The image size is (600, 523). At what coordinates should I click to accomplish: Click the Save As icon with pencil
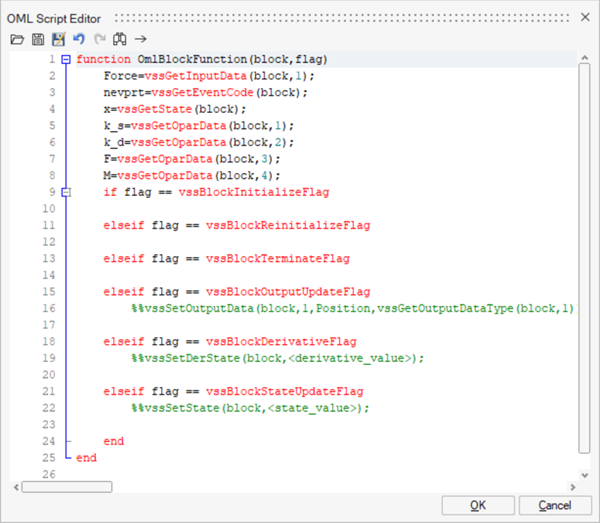tap(57, 39)
